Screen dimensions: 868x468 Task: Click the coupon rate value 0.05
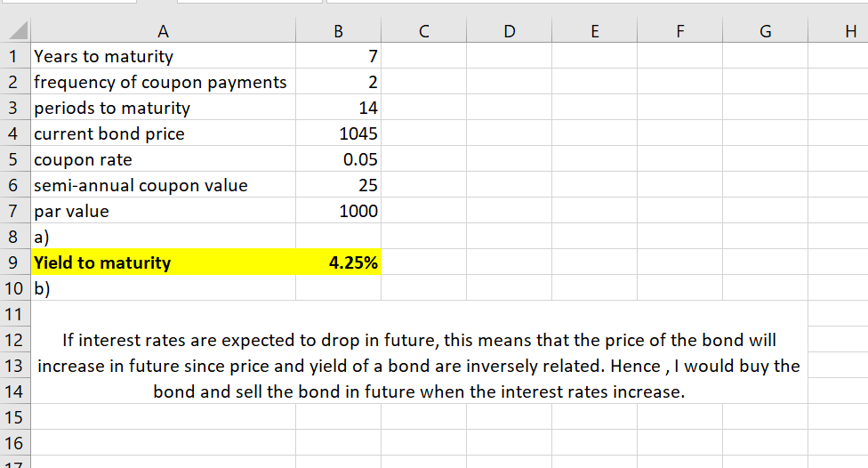[x=339, y=159]
